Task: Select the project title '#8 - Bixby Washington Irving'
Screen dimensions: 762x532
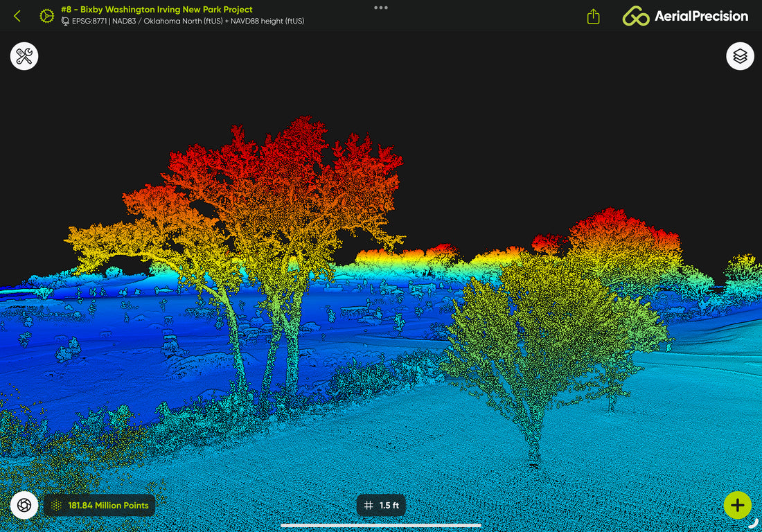Action: tap(157, 10)
